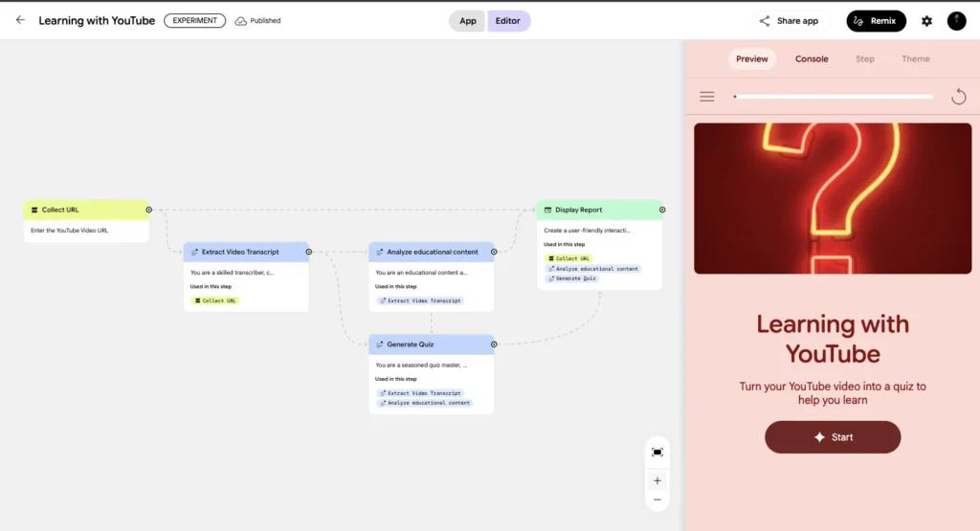Click the Analyze educational content output port
The width and height of the screenshot is (980, 531).
click(x=494, y=252)
